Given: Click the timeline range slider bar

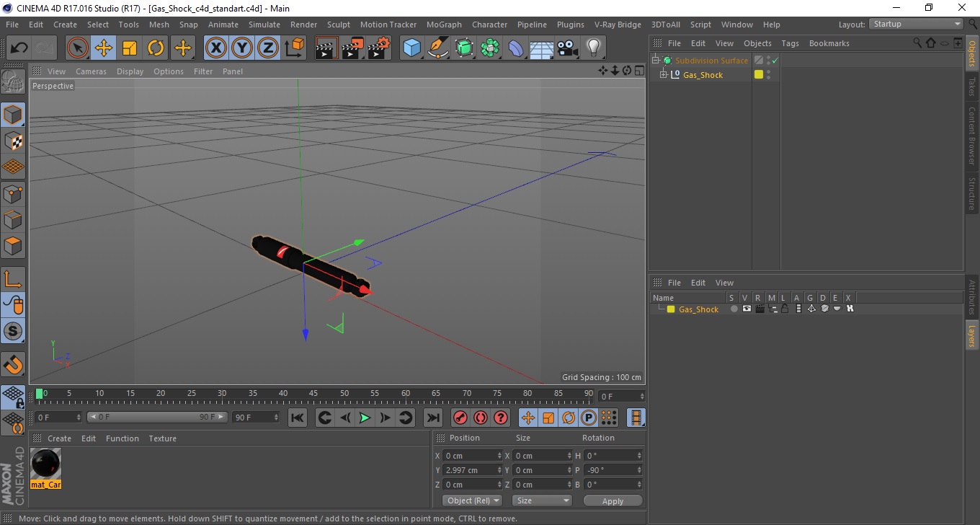Looking at the screenshot, I should click(158, 418).
